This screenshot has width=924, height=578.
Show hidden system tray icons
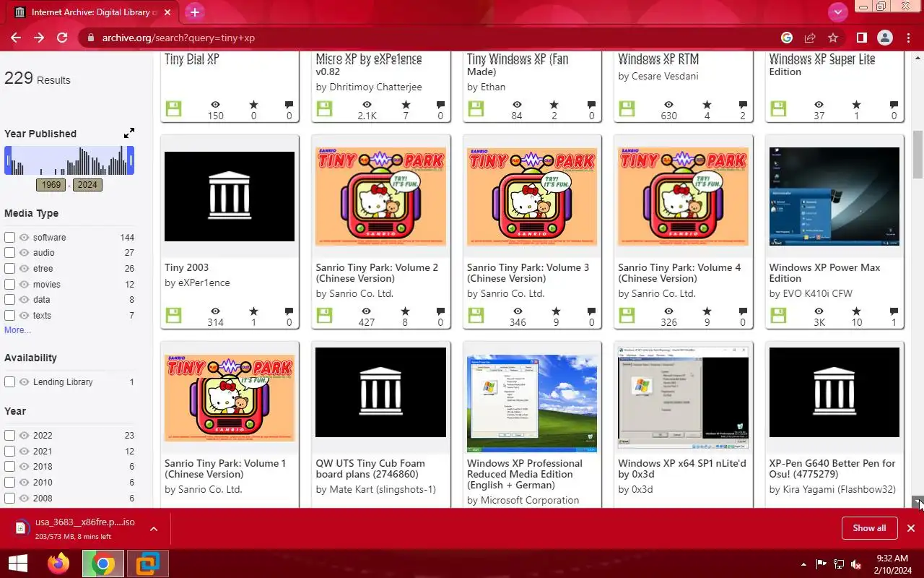(803, 564)
